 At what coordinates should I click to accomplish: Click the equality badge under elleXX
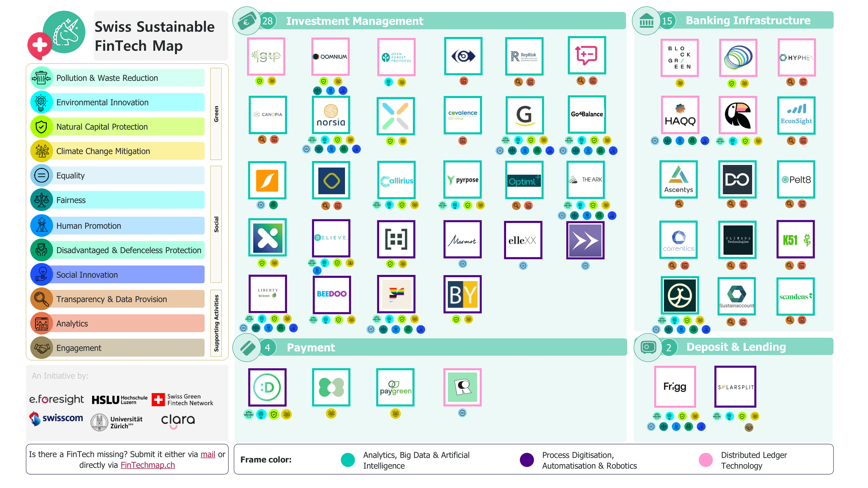(523, 265)
